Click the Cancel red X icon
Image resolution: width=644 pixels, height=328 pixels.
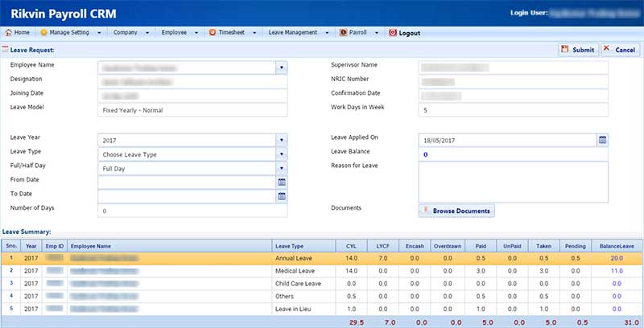tap(607, 48)
